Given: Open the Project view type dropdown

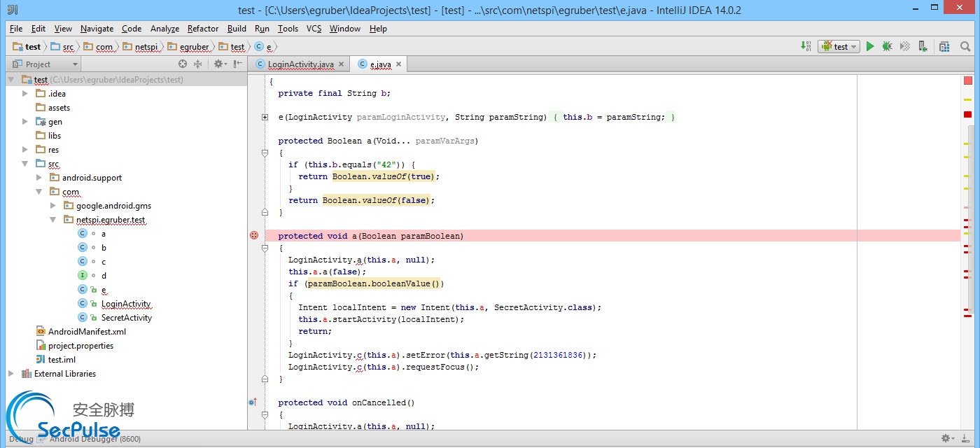Looking at the screenshot, I should [43, 64].
